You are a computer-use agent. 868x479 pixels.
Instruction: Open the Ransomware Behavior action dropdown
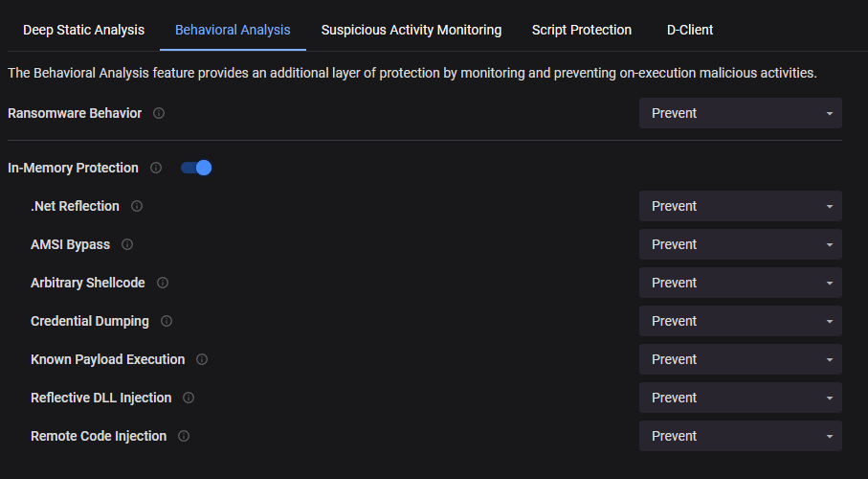click(x=740, y=113)
